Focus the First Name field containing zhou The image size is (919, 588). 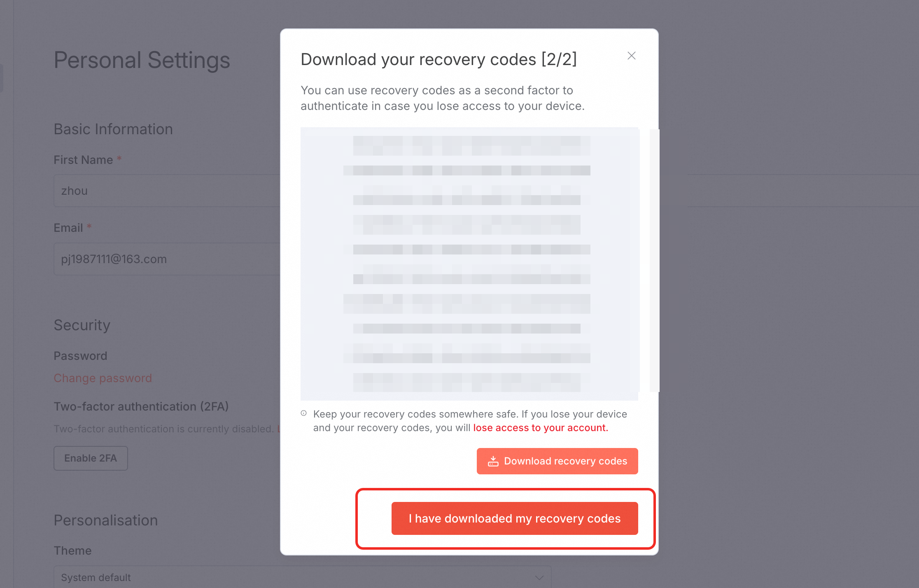tap(167, 191)
